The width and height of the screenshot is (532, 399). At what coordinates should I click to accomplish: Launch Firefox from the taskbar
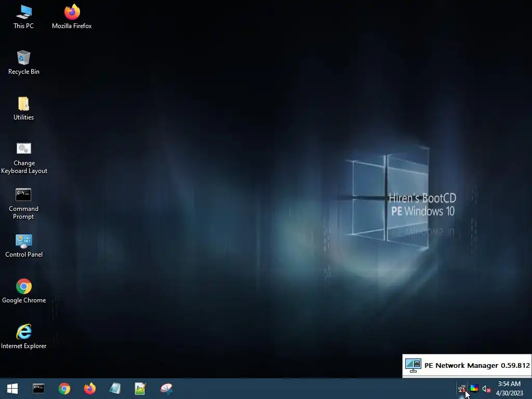point(89,389)
